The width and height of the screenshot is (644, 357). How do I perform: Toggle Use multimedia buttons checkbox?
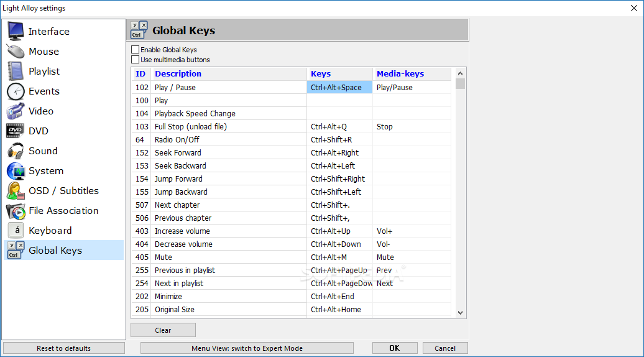tap(135, 60)
